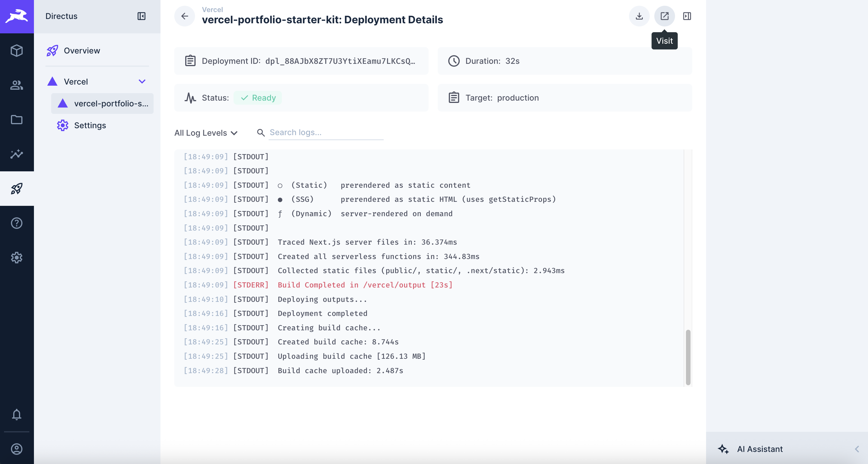Open the File Library folder icon
868x464 pixels.
[x=16, y=120]
